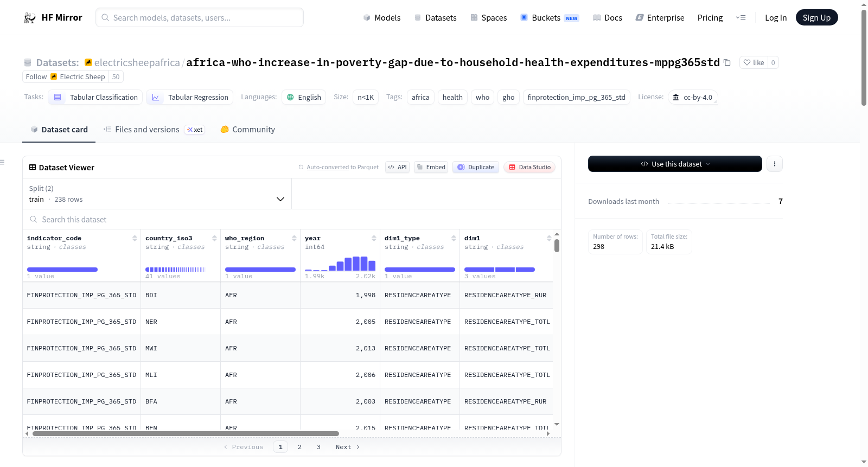Open the three-dot options menu beside Use this dataset
The width and height of the screenshot is (868, 467).
[774, 164]
